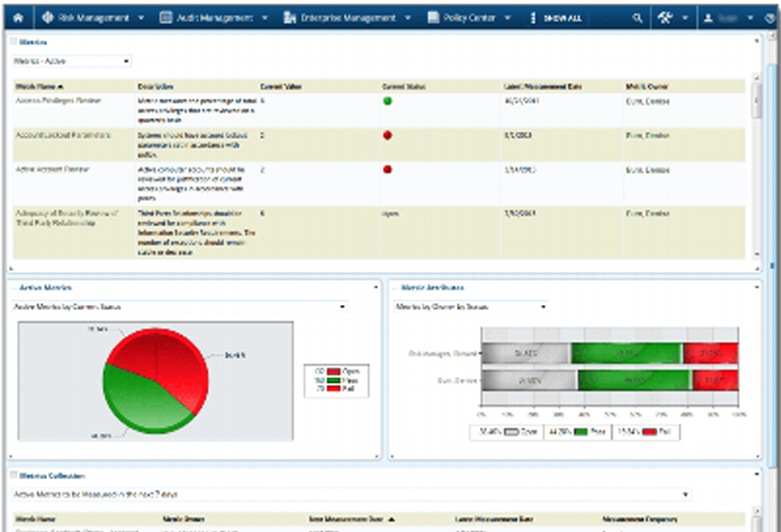Click the Metrics table vertical scrollbar
781x532 pixels.
tap(757, 165)
